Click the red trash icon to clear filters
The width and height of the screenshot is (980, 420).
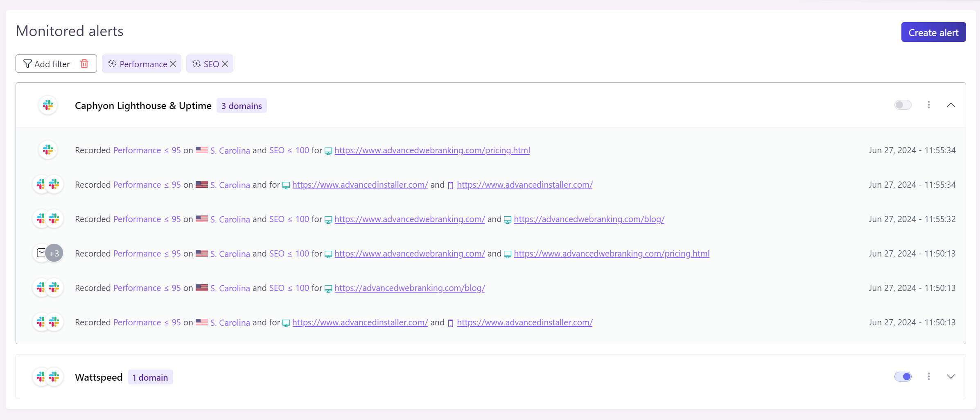tap(84, 64)
